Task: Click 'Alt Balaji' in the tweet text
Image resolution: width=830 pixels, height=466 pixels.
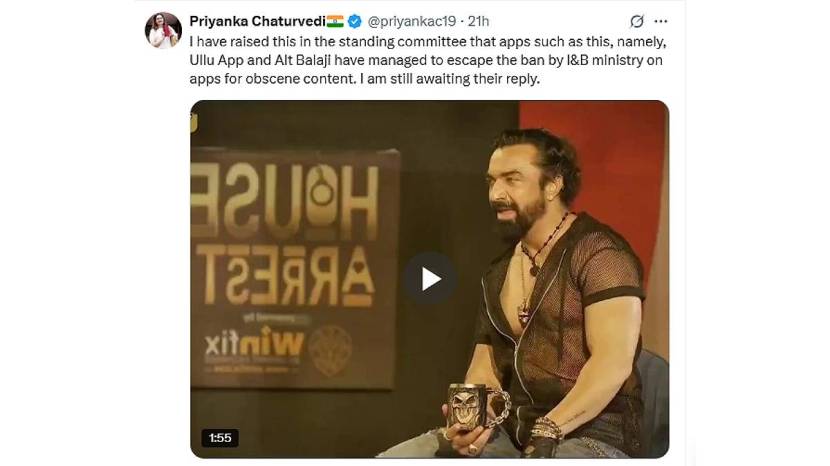Action: (302, 60)
